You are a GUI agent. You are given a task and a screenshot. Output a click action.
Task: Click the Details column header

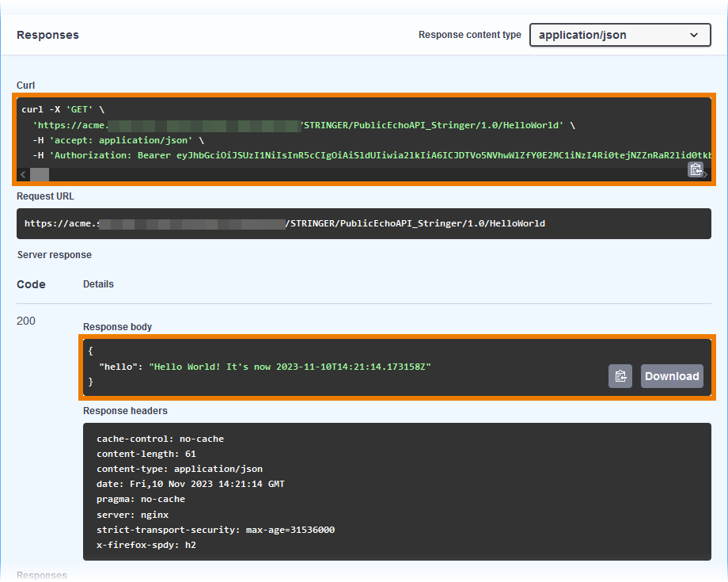(98, 284)
